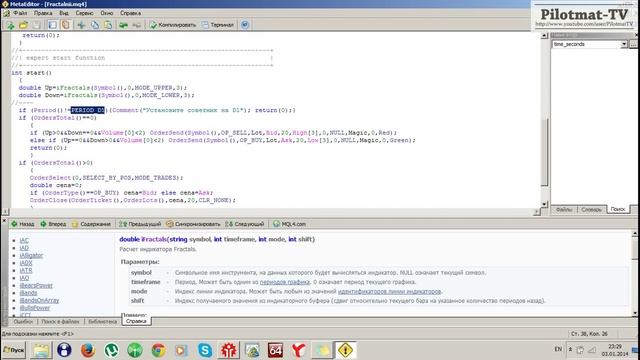Open the iBullsPower help link
640x360 pixels.
[x=35, y=308]
